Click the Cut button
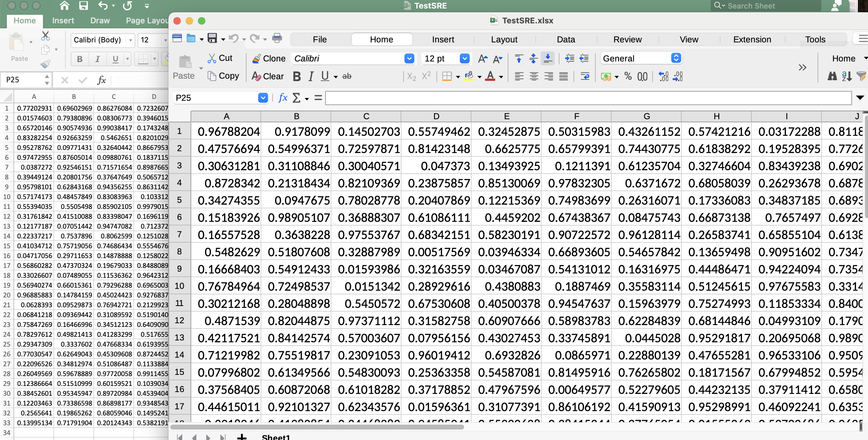The image size is (868, 440). (220, 58)
